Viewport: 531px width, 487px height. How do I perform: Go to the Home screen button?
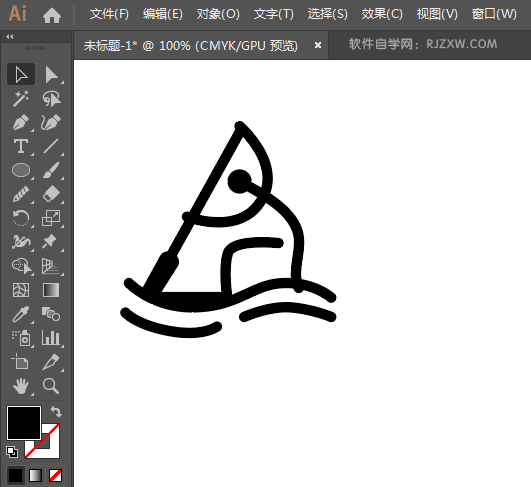(52, 16)
